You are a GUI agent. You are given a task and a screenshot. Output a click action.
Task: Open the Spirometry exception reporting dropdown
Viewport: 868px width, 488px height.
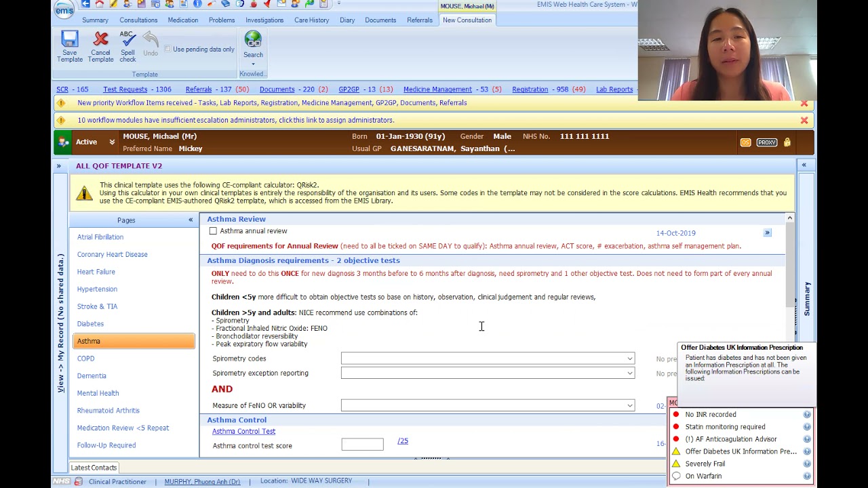pyautogui.click(x=630, y=373)
